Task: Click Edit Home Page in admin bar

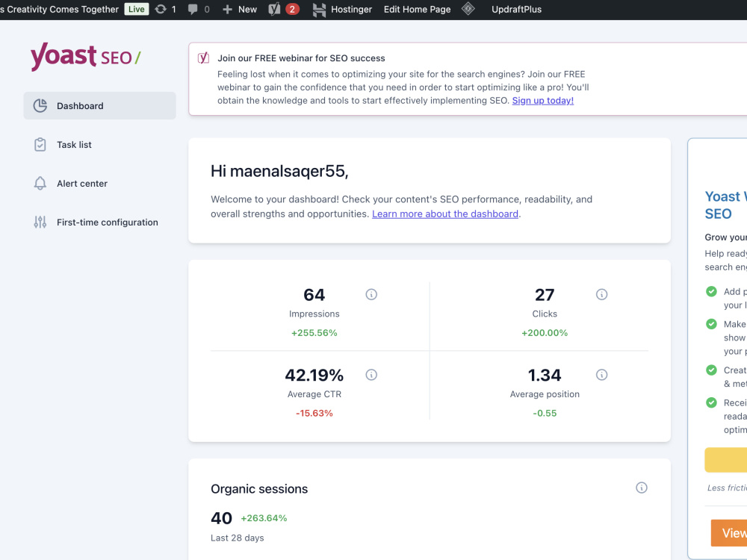Action: 417,9
